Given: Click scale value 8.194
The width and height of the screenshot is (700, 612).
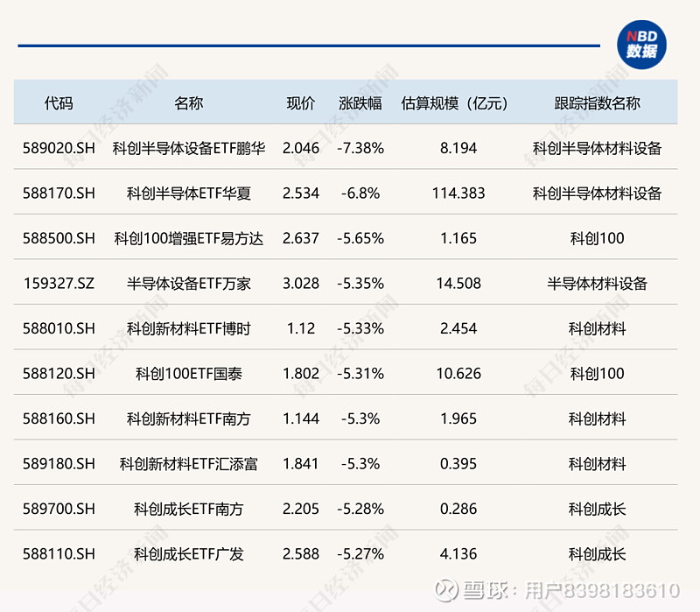Looking at the screenshot, I should [x=458, y=148].
